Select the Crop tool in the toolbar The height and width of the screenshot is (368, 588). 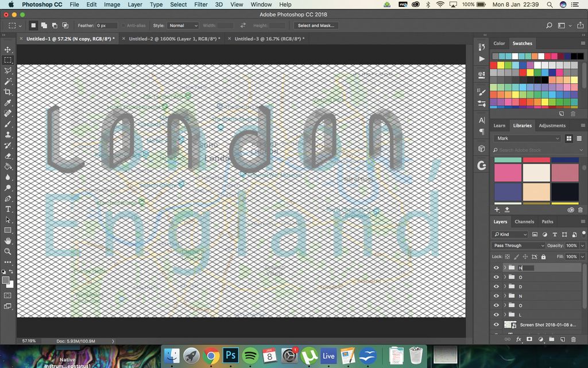[8, 91]
